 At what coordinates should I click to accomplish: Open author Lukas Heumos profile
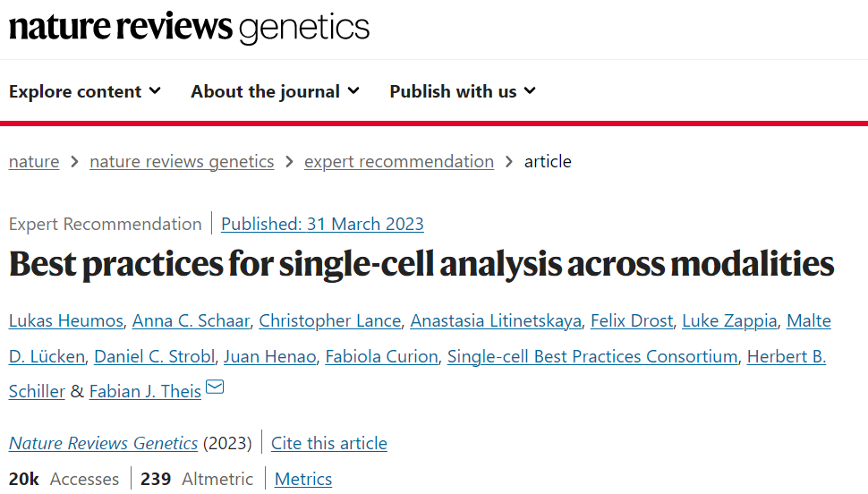pos(66,321)
